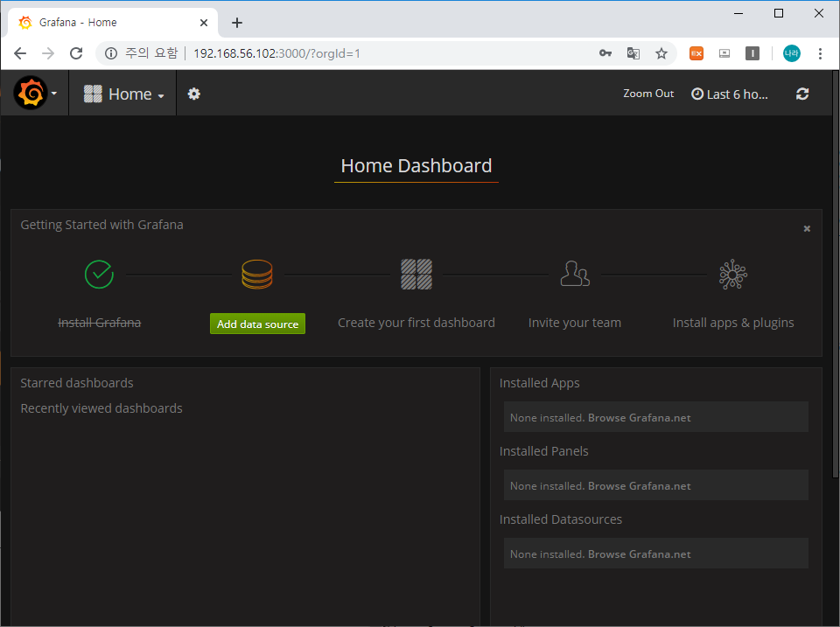Reload the page in browser
The image size is (840, 627).
(76, 53)
